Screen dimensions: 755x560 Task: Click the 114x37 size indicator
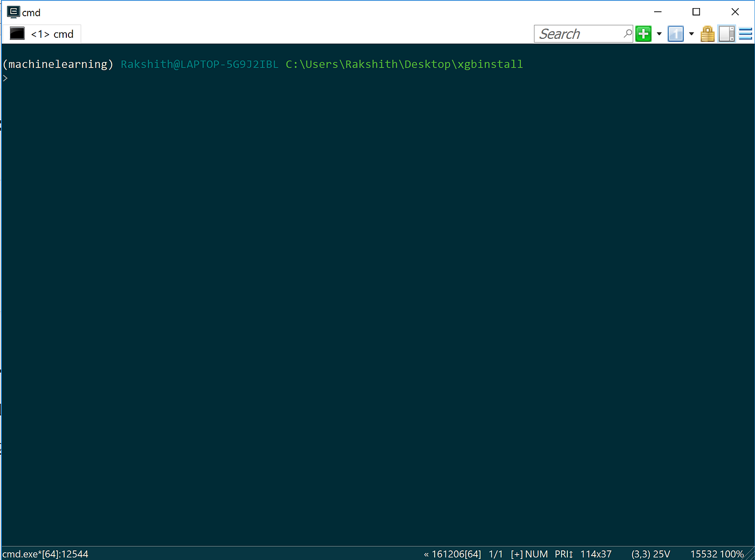coord(596,554)
